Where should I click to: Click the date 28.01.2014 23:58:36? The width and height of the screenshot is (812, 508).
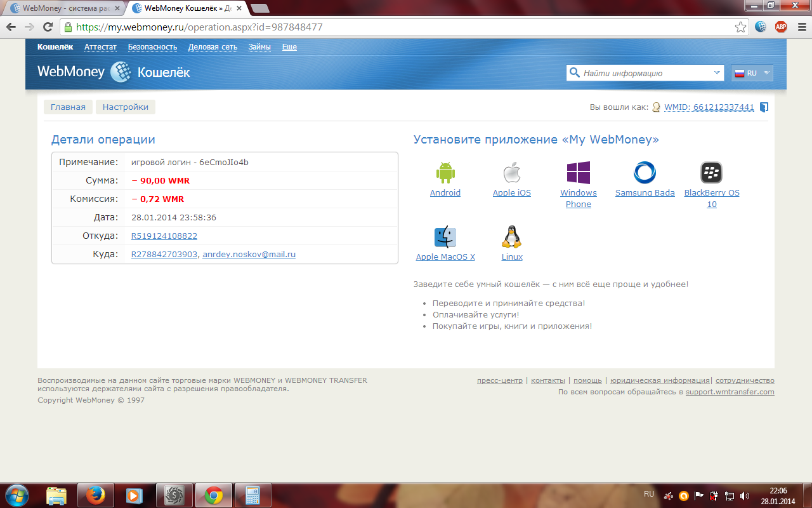click(174, 218)
